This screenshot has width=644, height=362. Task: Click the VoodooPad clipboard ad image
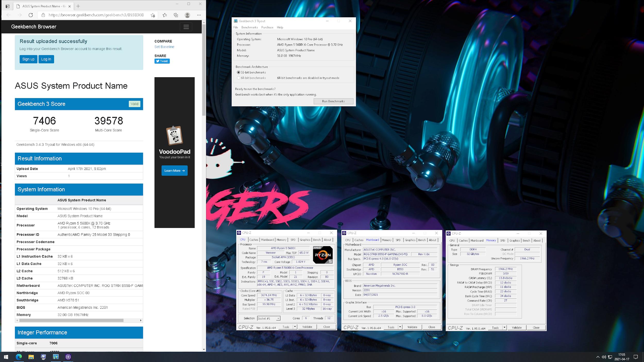tap(175, 135)
